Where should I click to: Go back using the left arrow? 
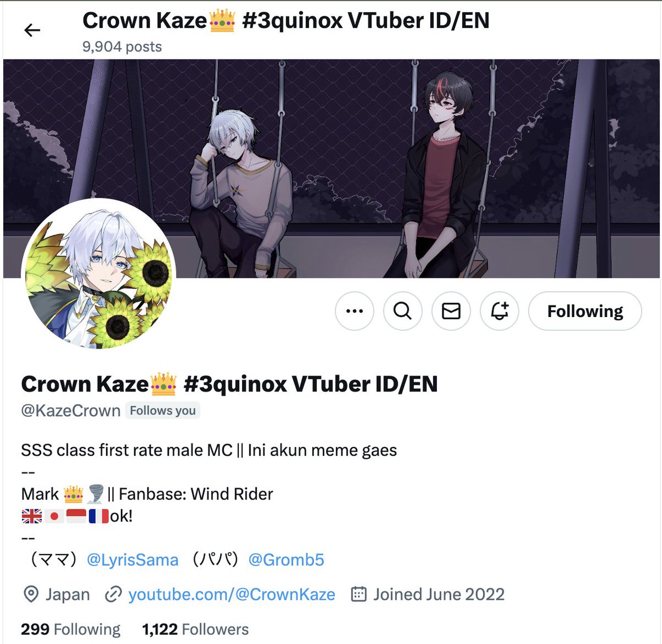pyautogui.click(x=33, y=30)
